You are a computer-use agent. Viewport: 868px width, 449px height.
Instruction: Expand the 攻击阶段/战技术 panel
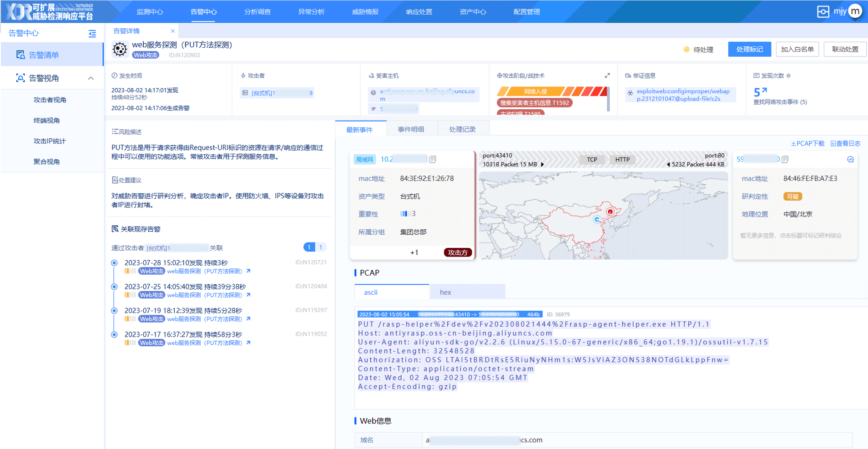point(607,76)
